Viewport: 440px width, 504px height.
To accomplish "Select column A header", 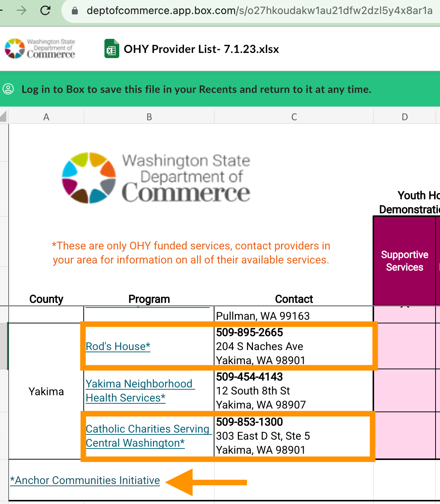I will click(x=46, y=117).
